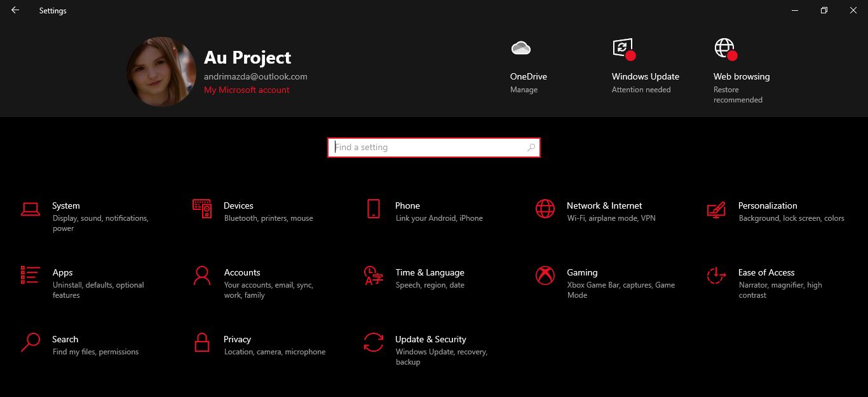868x397 pixels.
Task: Click 'Wi-Fi, airplane mode, VPN' text
Action: coord(611,218)
